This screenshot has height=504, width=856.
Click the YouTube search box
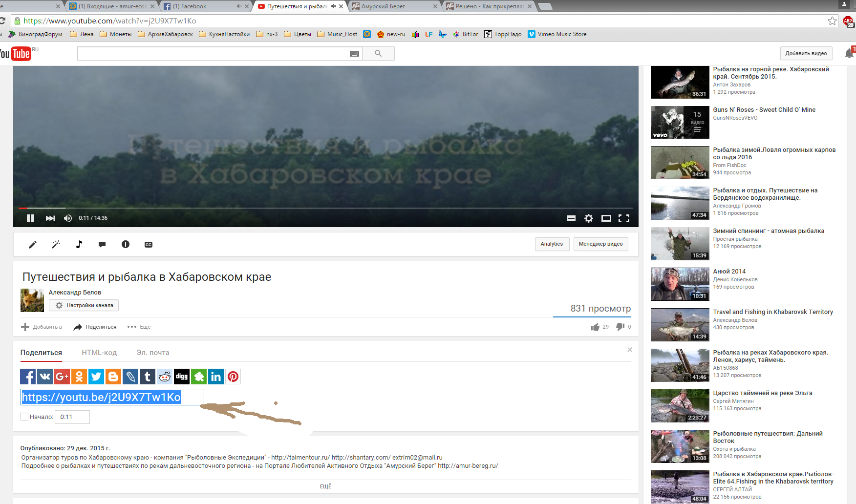click(x=213, y=54)
